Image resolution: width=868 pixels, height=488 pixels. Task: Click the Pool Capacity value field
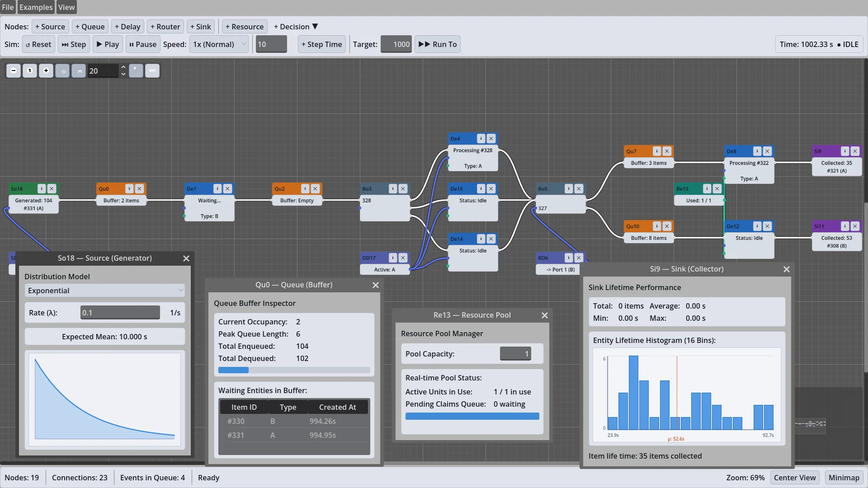pyautogui.click(x=515, y=354)
